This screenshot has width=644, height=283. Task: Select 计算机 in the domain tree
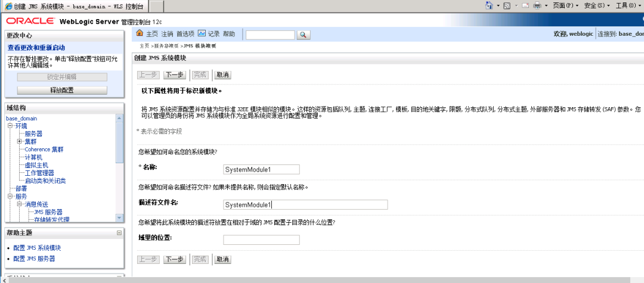33,157
